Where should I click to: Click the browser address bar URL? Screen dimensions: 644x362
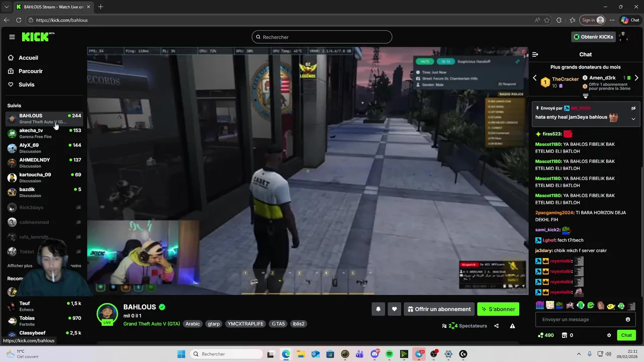pos(62,20)
